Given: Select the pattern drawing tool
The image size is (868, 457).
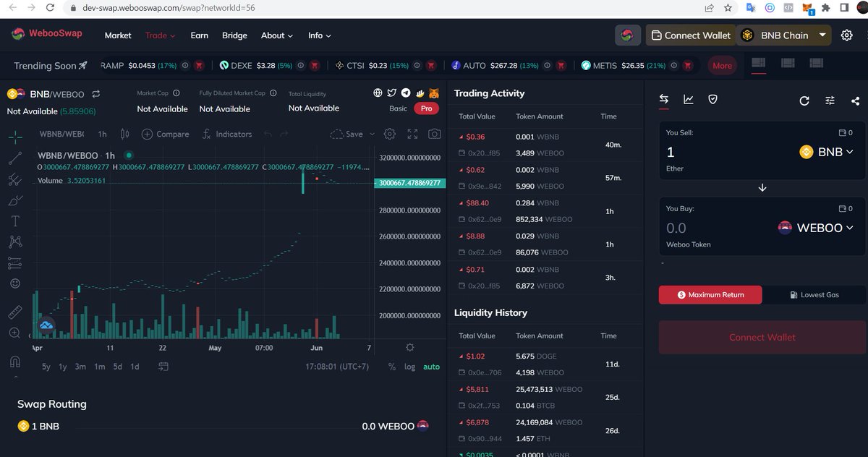Looking at the screenshot, I should [15, 242].
